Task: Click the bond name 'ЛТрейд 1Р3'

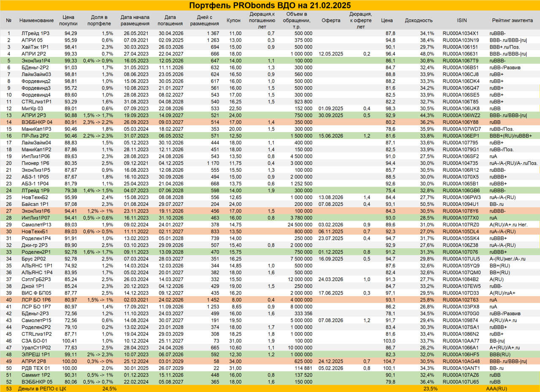Action: pyautogui.click(x=35, y=33)
